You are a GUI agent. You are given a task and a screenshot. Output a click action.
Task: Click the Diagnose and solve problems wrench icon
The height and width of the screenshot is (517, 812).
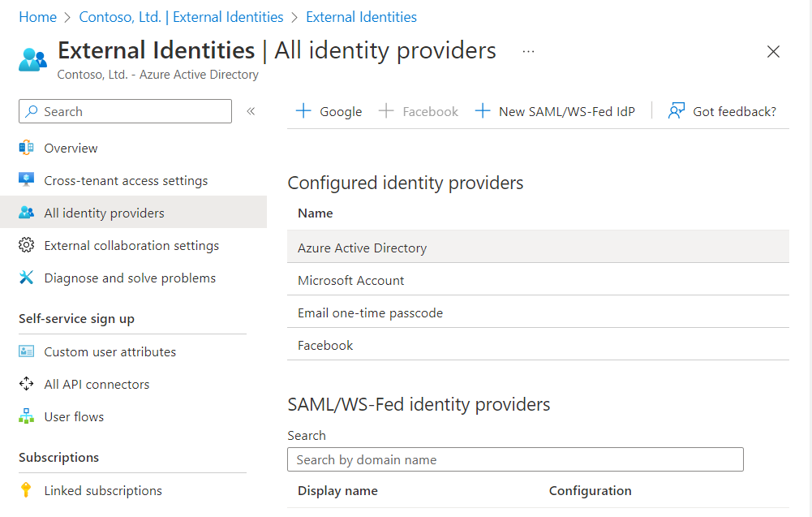(x=27, y=278)
